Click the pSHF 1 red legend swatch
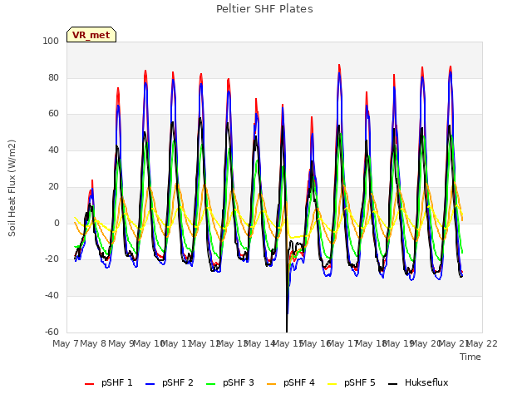This screenshot has height=399, width=532. [89, 384]
